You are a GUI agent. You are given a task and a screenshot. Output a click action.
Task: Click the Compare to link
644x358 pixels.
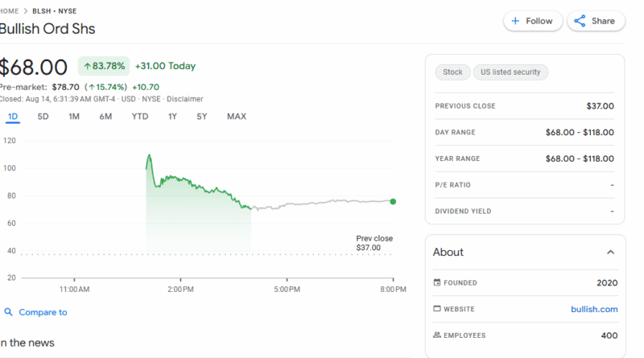coord(43,312)
